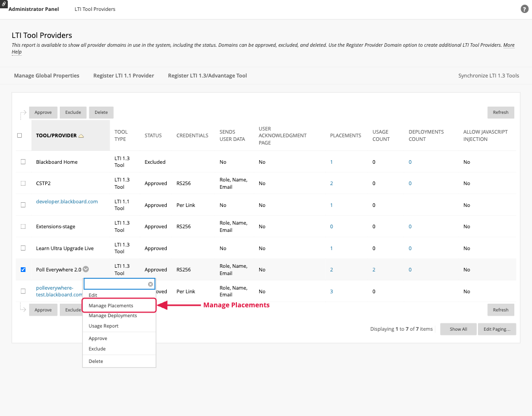Open the help question mark icon
Viewport: 532px width, 416px height.
click(525, 9)
